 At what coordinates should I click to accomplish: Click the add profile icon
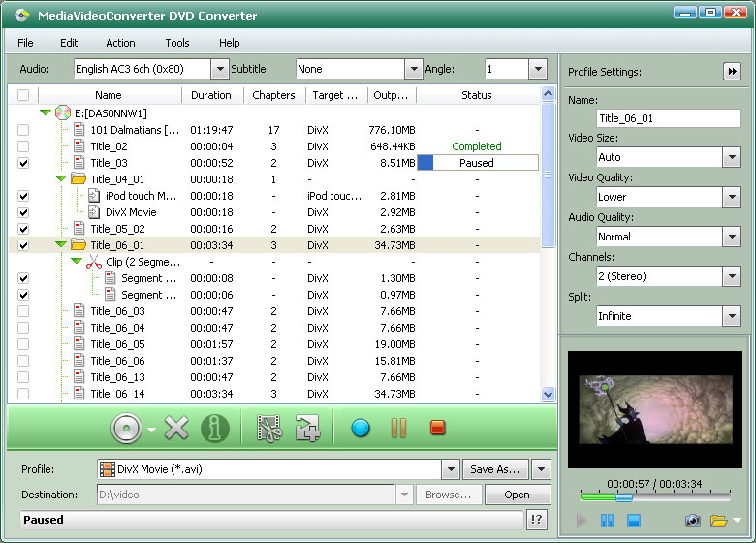click(307, 429)
